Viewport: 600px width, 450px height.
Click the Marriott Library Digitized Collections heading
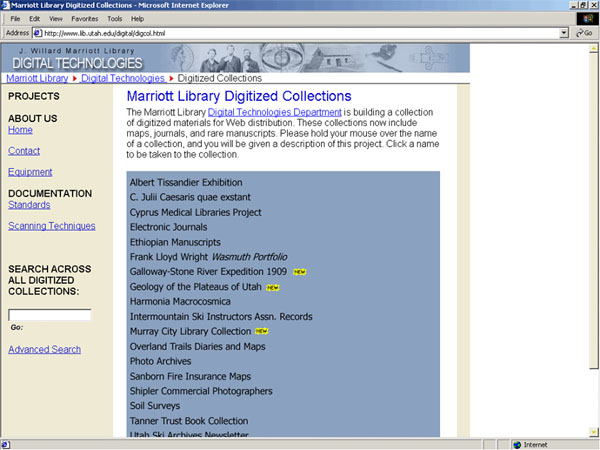(x=239, y=96)
